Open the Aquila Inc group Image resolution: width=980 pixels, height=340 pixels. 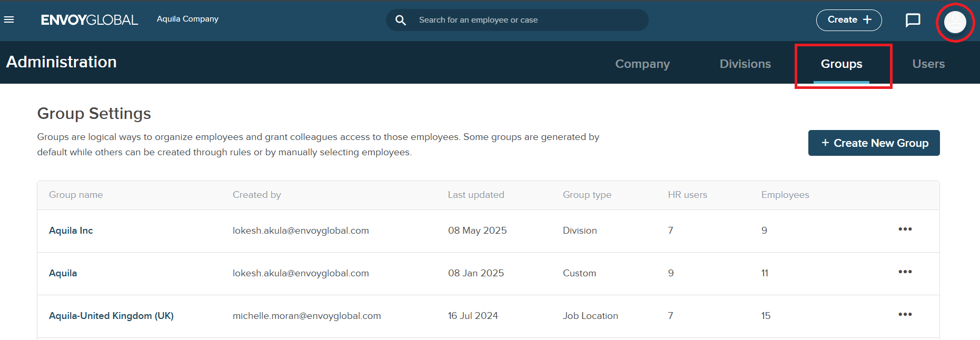pos(71,231)
